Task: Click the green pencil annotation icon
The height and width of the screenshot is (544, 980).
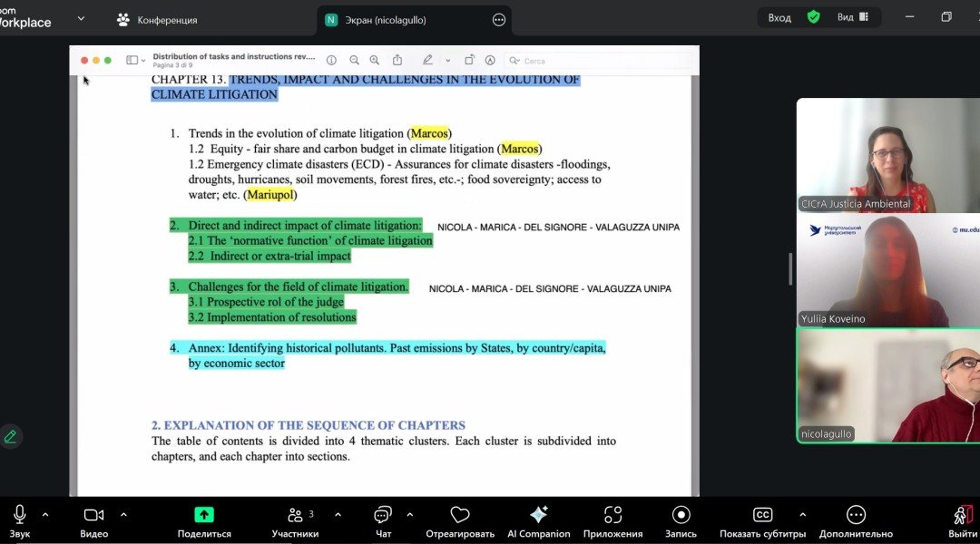Action: click(11, 436)
